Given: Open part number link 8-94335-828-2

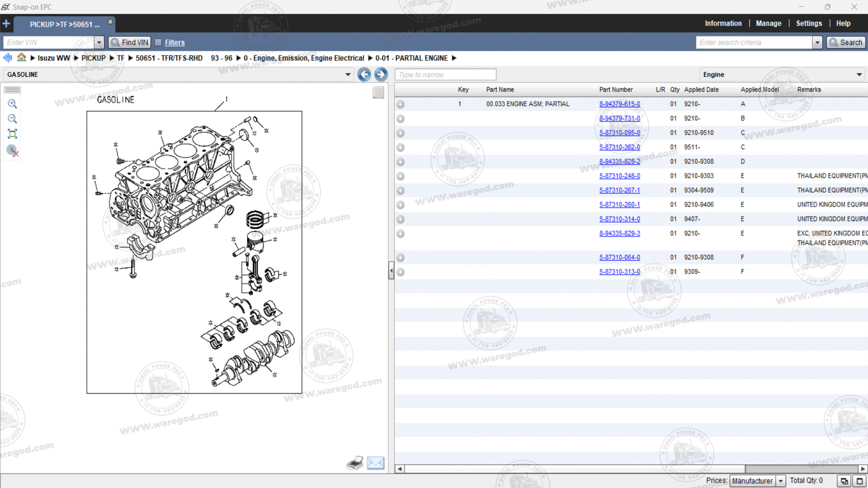Looking at the screenshot, I should click(x=619, y=161).
